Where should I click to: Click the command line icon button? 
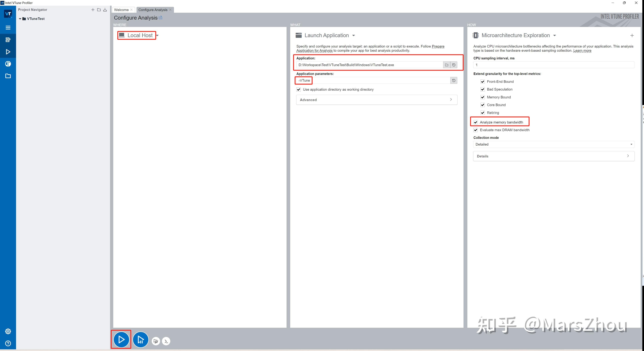166,341
